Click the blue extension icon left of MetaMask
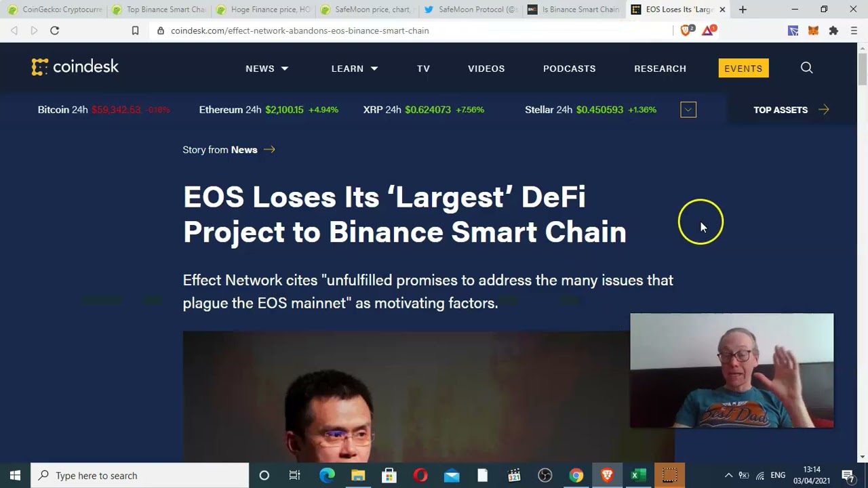This screenshot has height=488, width=868. [x=793, y=30]
